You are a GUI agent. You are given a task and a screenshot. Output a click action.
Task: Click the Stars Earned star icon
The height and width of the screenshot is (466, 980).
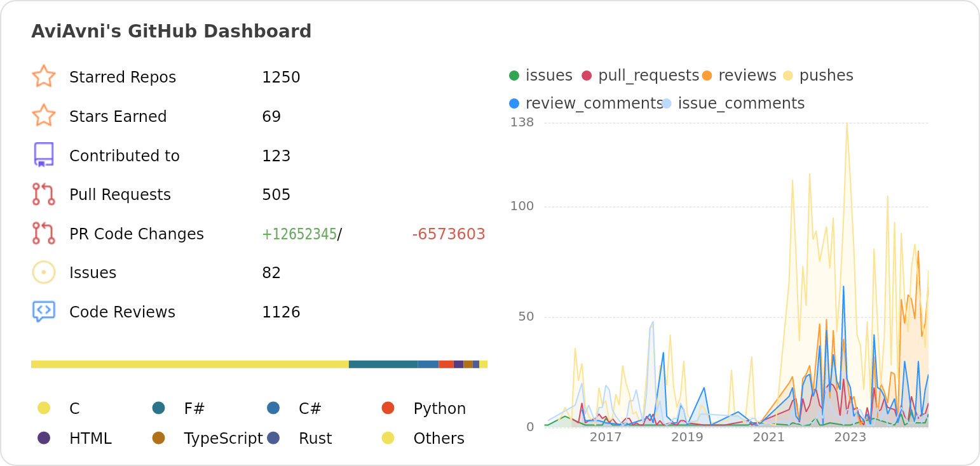(44, 116)
